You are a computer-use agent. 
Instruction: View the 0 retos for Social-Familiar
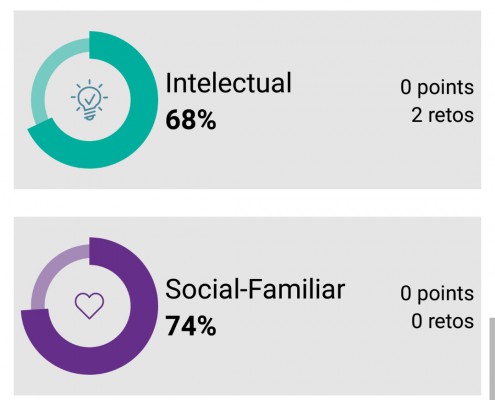tap(442, 321)
